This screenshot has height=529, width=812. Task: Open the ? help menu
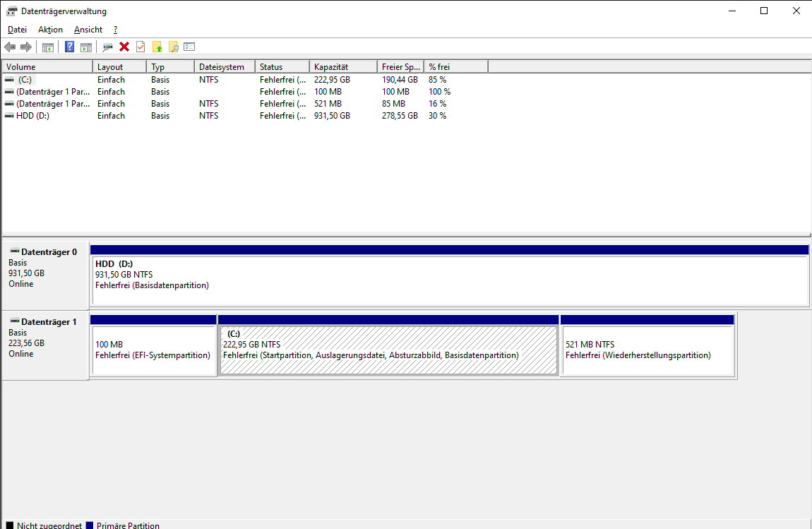tap(116, 30)
